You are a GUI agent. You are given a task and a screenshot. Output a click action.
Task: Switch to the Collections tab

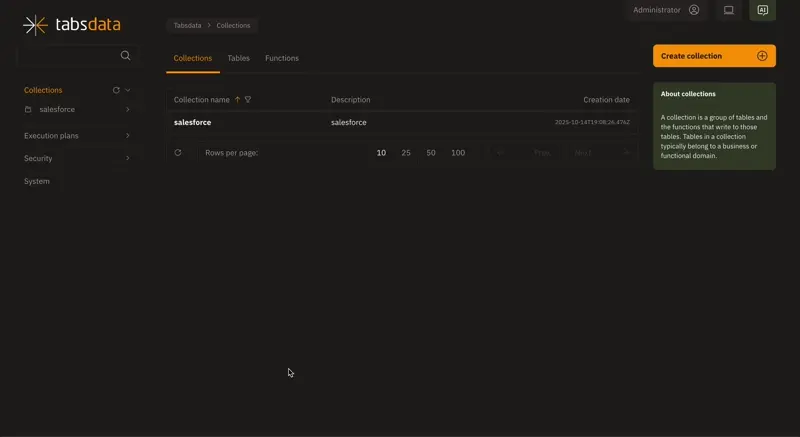click(x=193, y=58)
